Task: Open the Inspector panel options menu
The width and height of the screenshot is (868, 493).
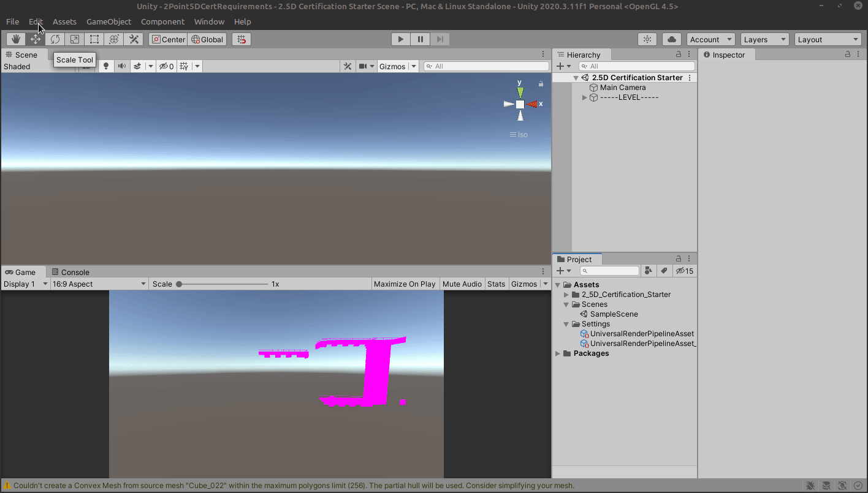Action: (859, 55)
